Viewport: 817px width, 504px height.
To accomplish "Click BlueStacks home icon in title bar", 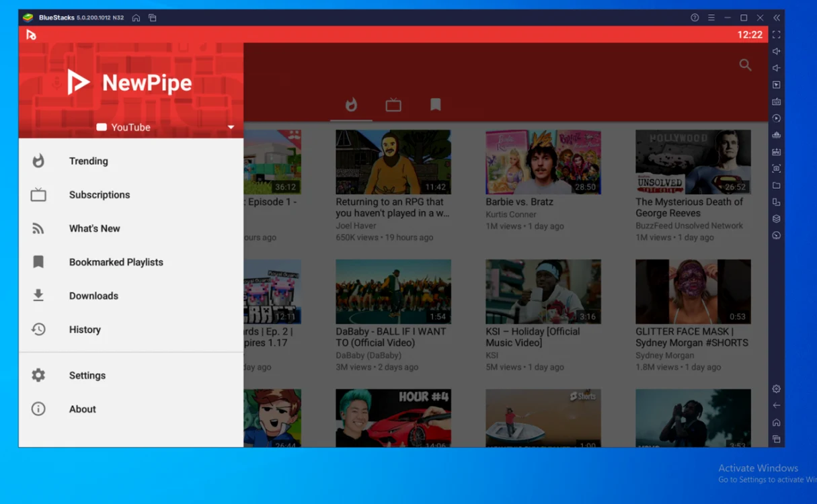I will coord(136,17).
